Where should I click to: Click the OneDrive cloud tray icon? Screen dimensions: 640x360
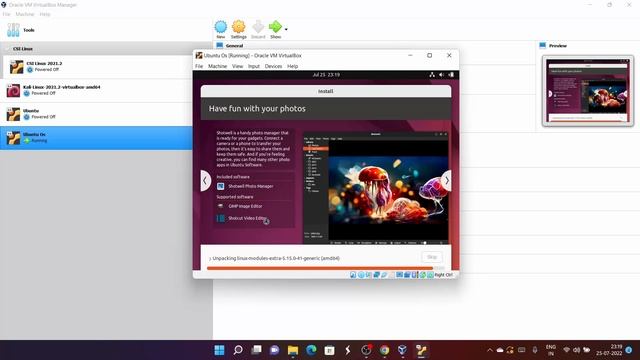tap(500, 350)
